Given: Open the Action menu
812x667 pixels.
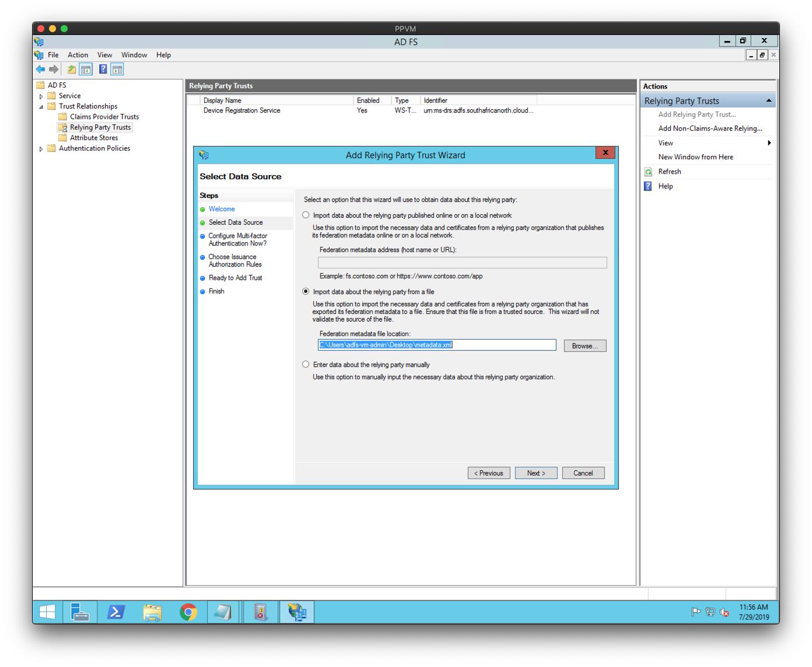Looking at the screenshot, I should point(78,55).
